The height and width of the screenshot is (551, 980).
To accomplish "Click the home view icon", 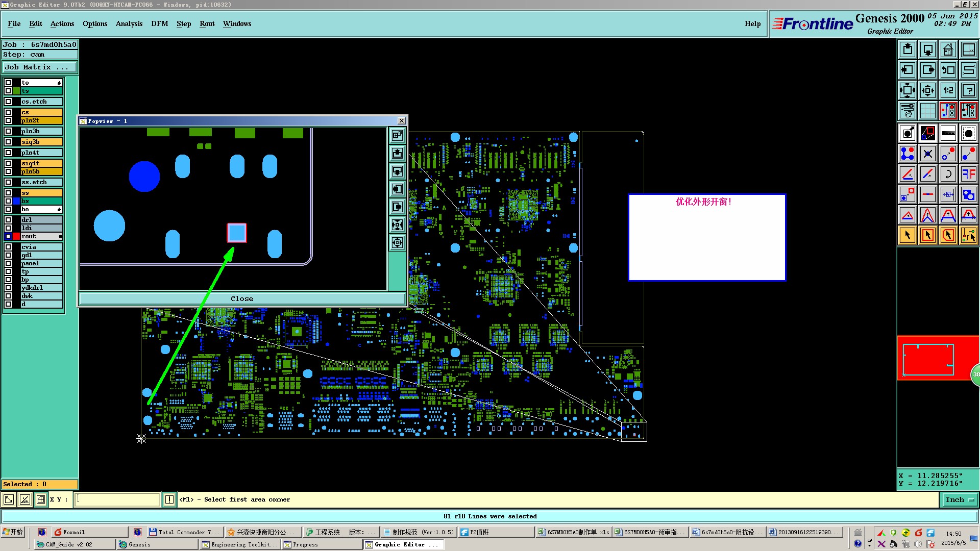I will pos(948,49).
